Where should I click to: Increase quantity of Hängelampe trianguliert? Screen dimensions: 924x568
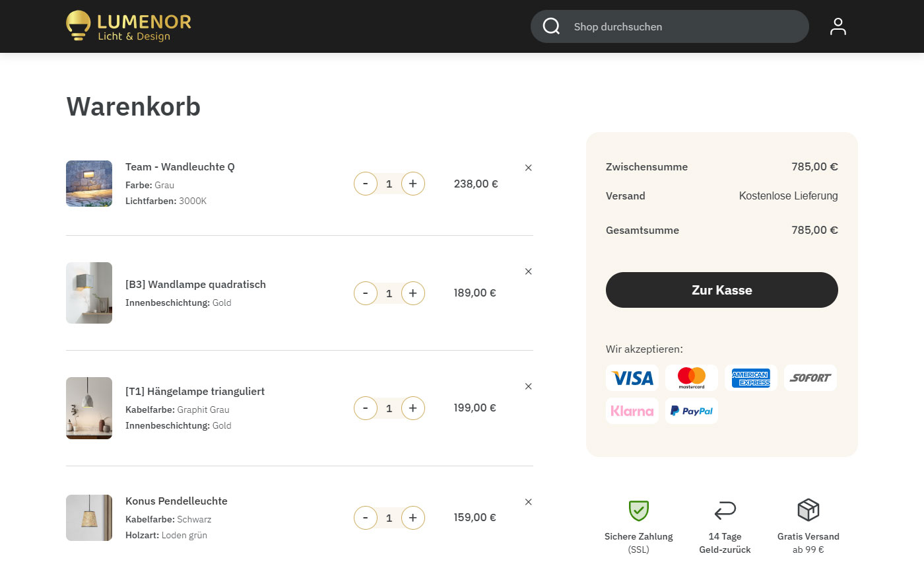(412, 408)
